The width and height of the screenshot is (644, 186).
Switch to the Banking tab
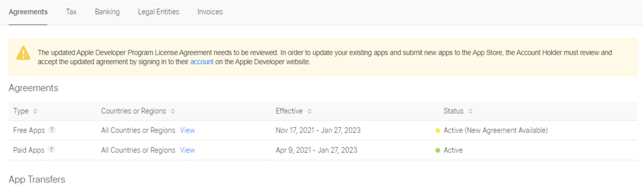pyautogui.click(x=107, y=12)
